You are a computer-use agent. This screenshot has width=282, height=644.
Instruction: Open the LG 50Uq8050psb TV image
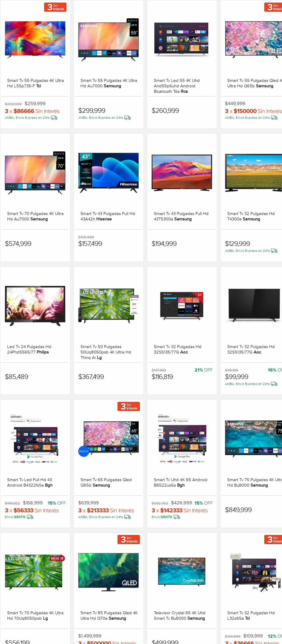point(108,306)
